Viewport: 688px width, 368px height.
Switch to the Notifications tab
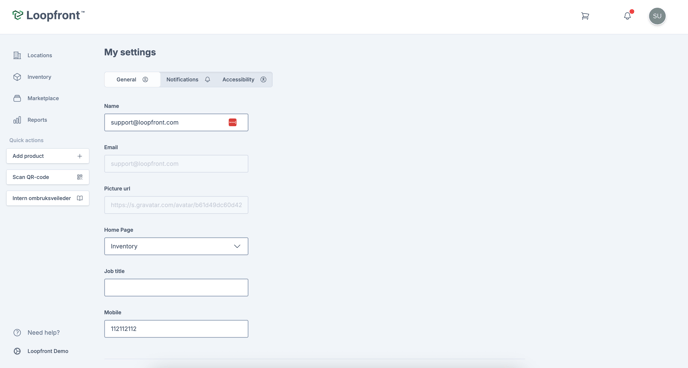188,79
